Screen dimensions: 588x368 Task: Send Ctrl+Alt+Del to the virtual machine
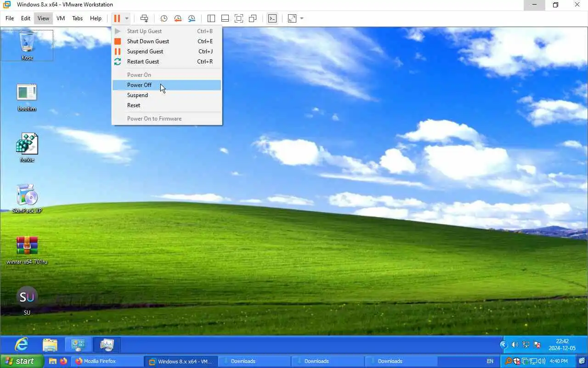[144, 18]
